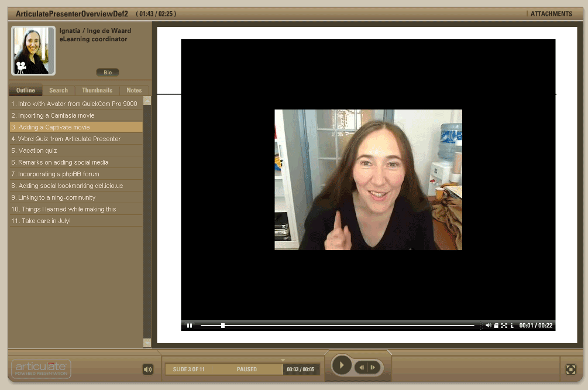This screenshot has width=588, height=390.
Task: Go to previous slide button
Action: pos(362,368)
